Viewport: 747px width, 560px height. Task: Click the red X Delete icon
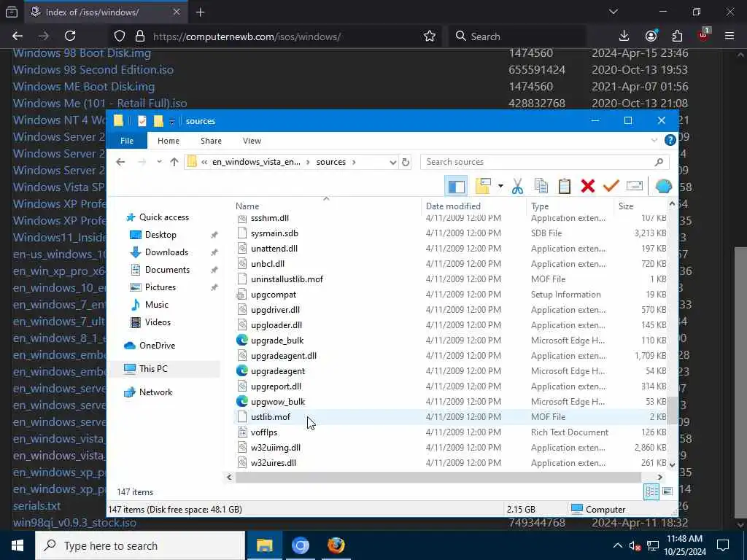587,186
